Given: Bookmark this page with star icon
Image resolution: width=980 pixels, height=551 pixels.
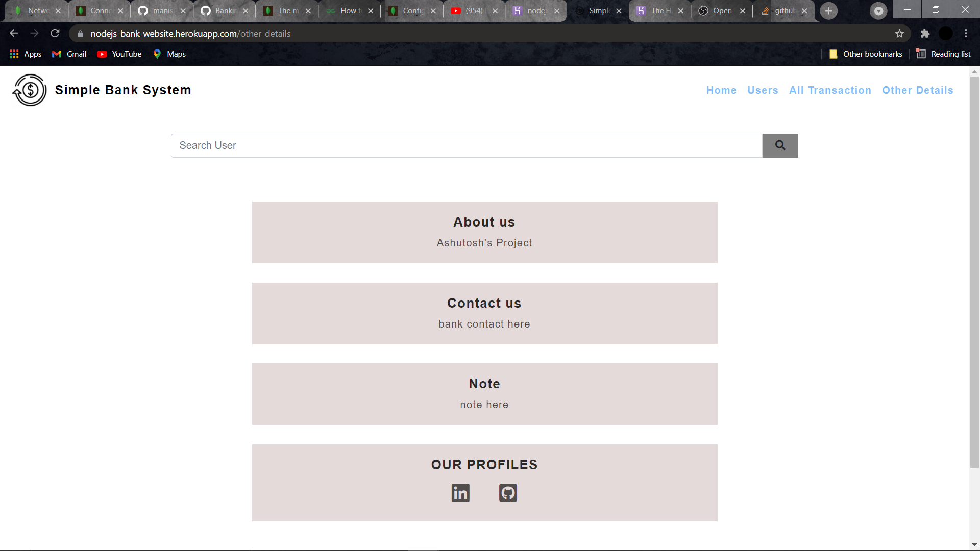Looking at the screenshot, I should pyautogui.click(x=899, y=34).
